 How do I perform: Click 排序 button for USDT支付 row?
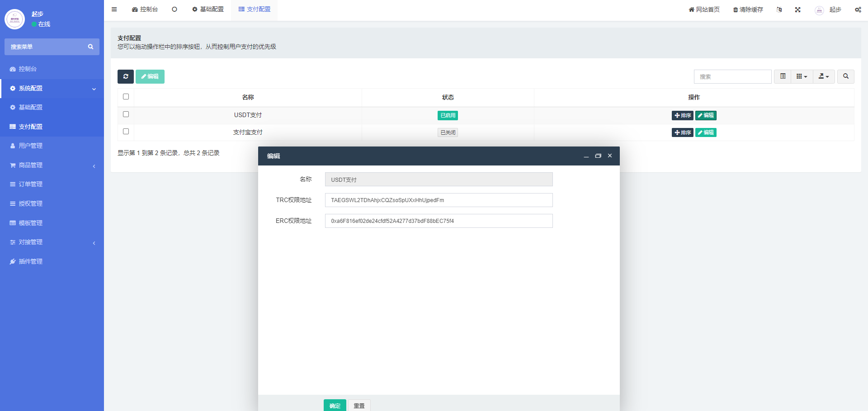click(683, 115)
